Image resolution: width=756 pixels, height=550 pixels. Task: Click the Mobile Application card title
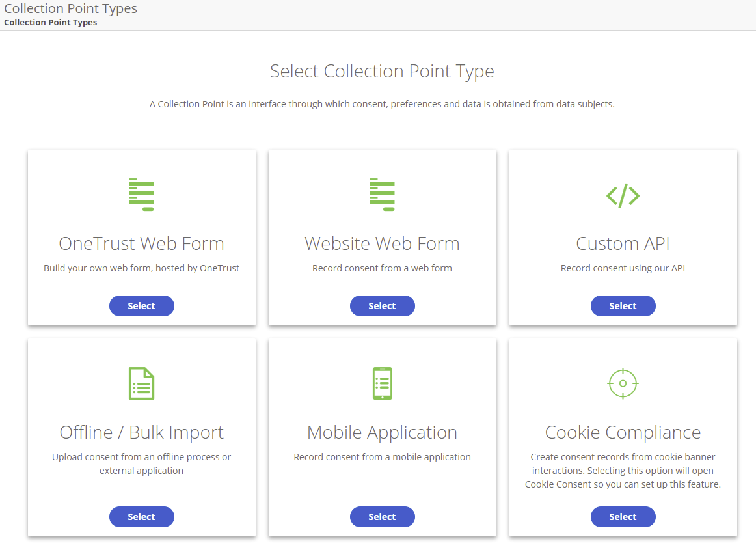pyautogui.click(x=382, y=432)
